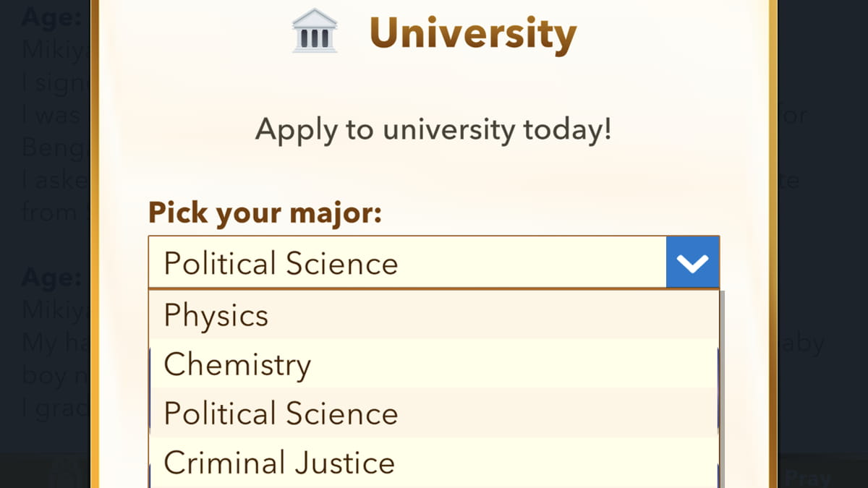Click the 'Pick your major:' label
The image size is (868, 488).
point(265,213)
